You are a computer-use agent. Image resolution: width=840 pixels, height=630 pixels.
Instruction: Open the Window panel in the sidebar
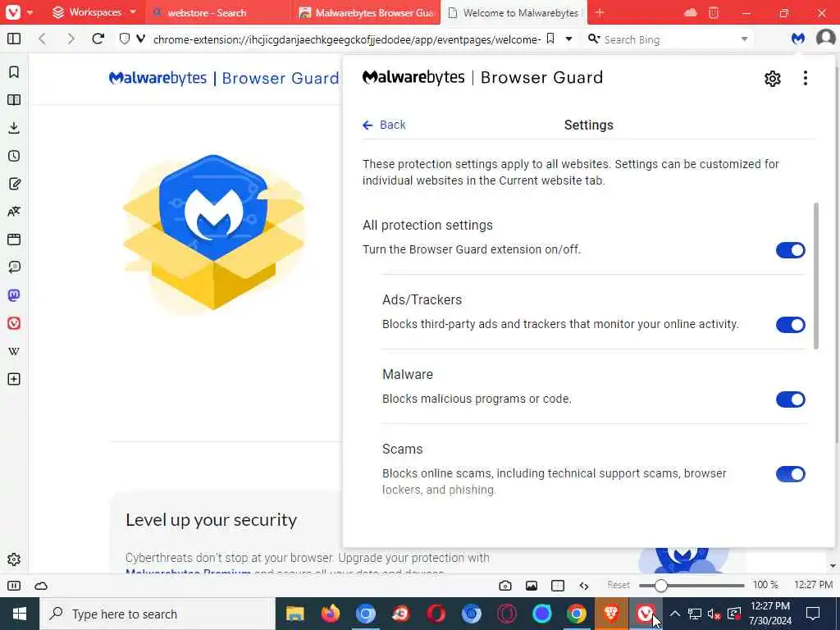[14, 240]
